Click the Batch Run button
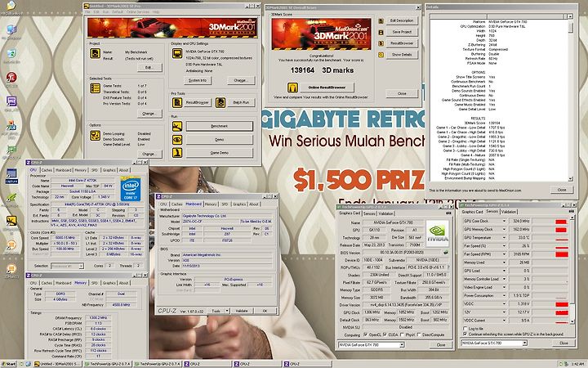 (241, 102)
